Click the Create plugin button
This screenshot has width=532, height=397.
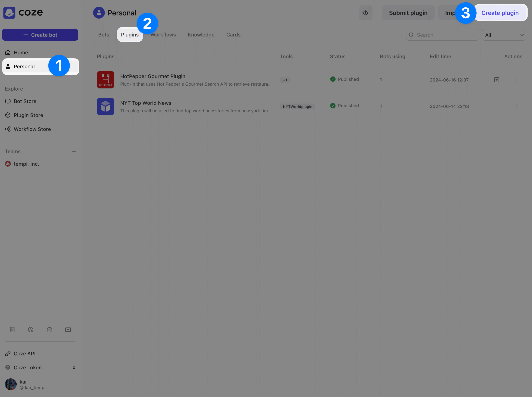click(x=500, y=13)
